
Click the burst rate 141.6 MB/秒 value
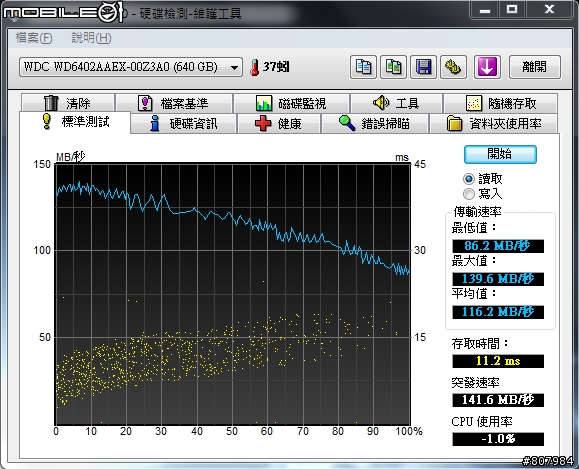pos(498,400)
